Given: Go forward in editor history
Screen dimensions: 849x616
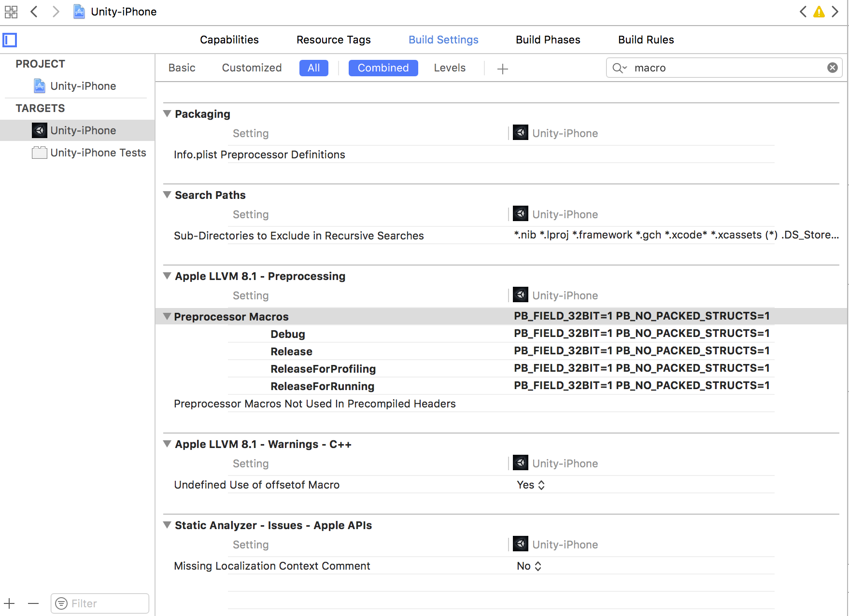Looking at the screenshot, I should pos(56,12).
